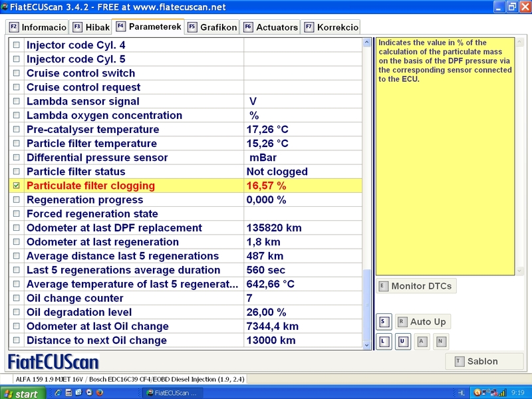
Task: Click the L key button
Action: tap(384, 341)
